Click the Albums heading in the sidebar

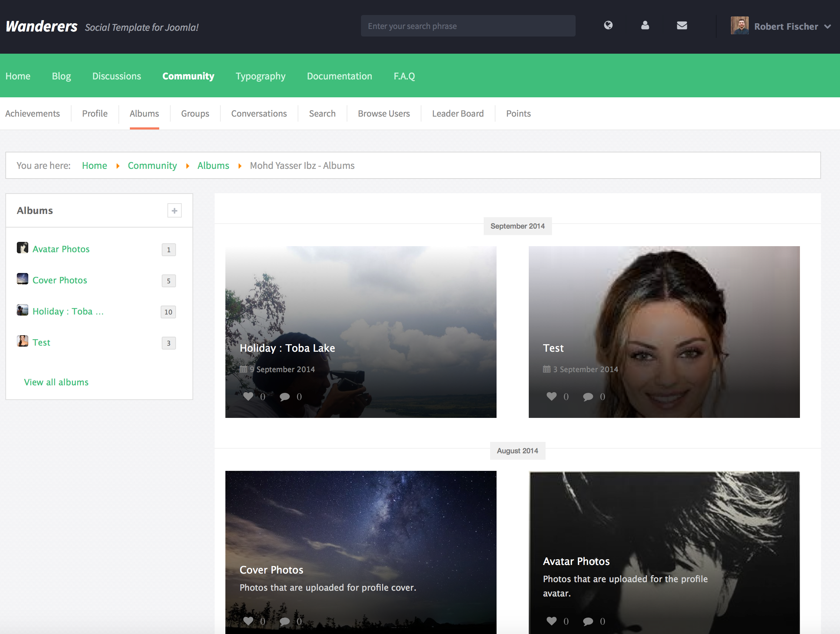pos(35,210)
